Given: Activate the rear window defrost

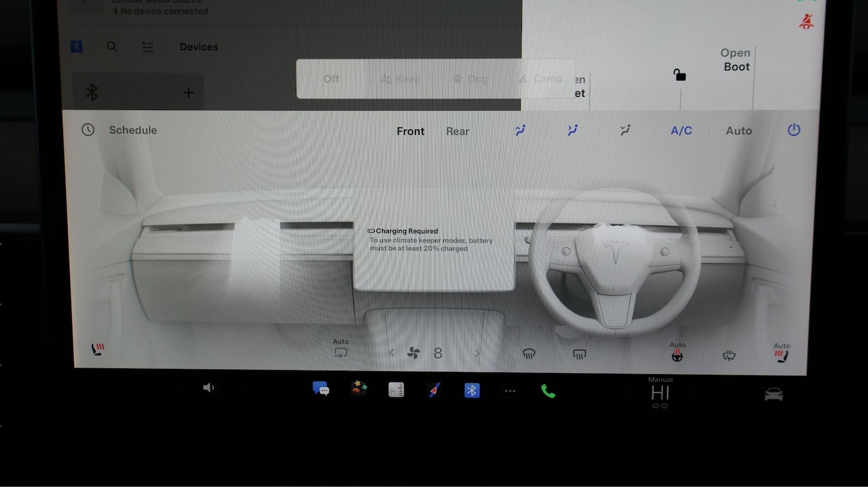Looking at the screenshot, I should point(579,353).
